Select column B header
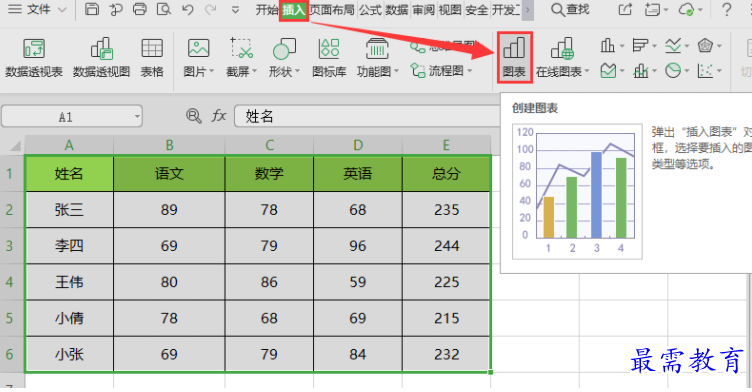 169,145
